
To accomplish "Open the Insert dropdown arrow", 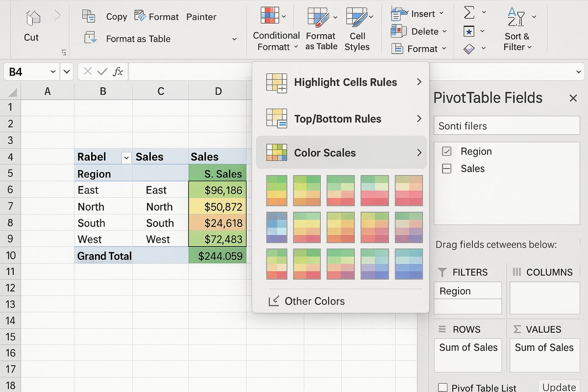I will pyautogui.click(x=441, y=14).
